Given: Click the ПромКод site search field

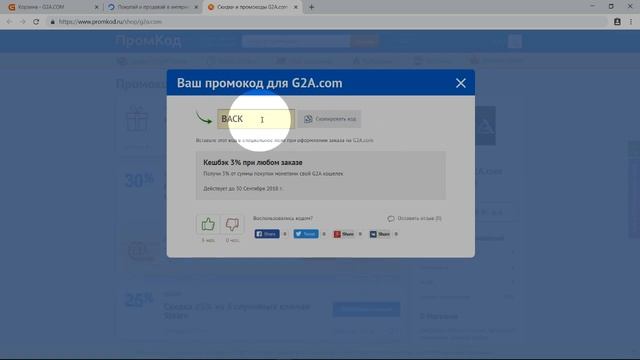Looking at the screenshot, I should (x=296, y=41).
